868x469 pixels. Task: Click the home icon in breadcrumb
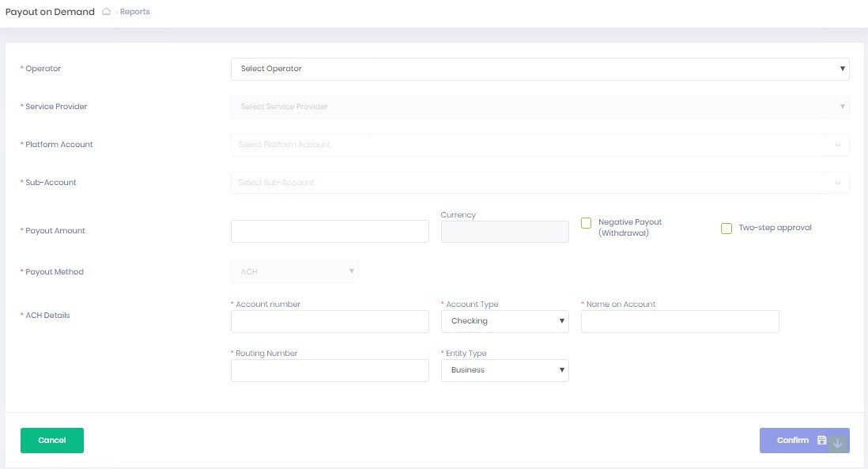tap(106, 12)
